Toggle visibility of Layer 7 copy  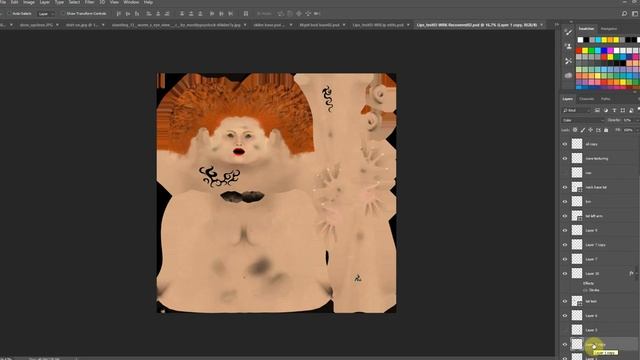coord(565,244)
